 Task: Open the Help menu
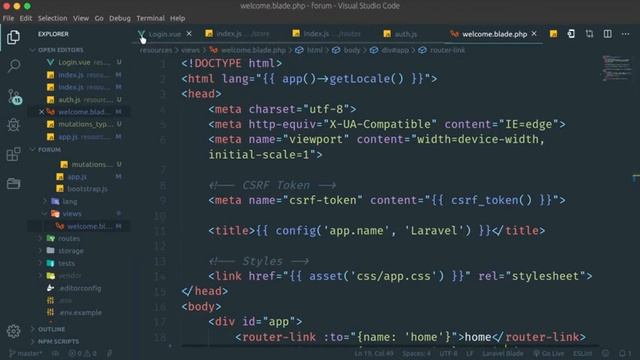tap(178, 18)
